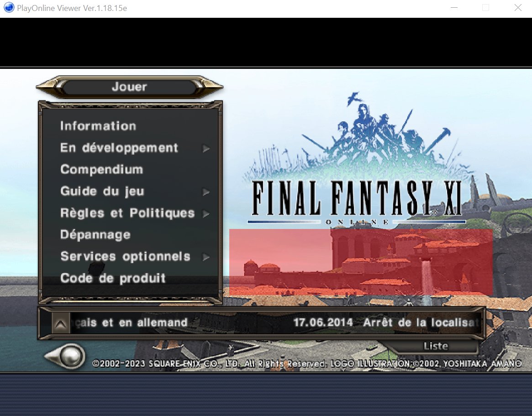Expand the Règles et Politiques arrow
Image resolution: width=532 pixels, height=416 pixels.
coord(206,213)
